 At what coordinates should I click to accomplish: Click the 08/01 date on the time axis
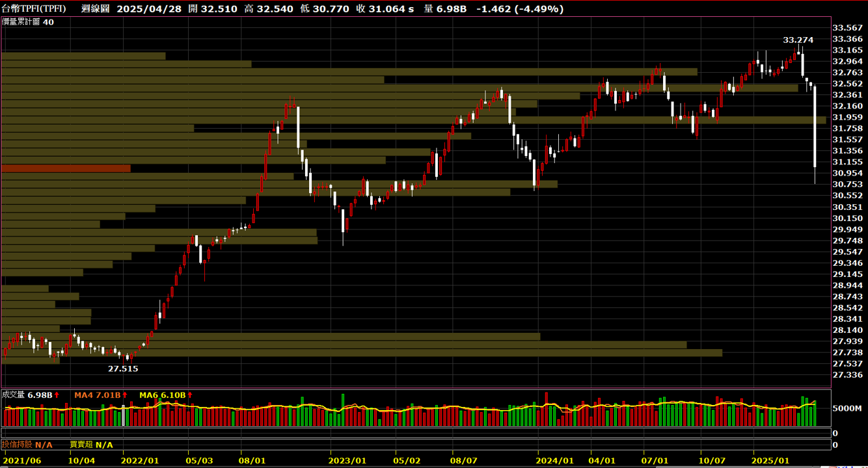pyautogui.click(x=252, y=460)
